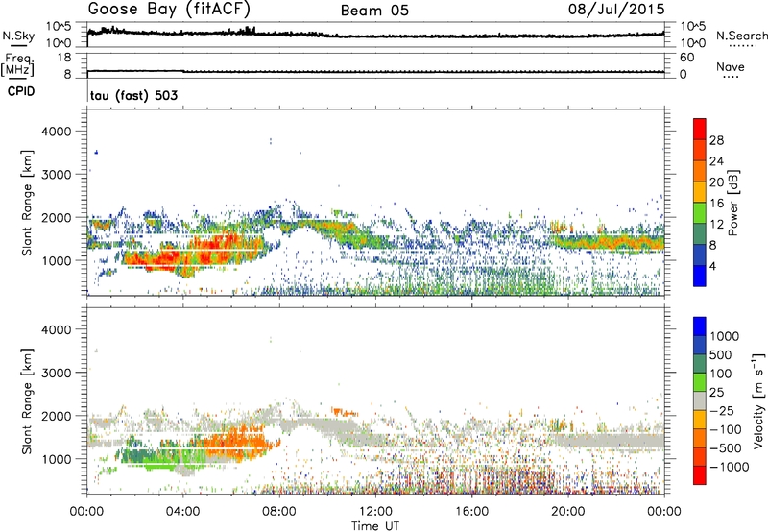
Task: Click the 28 tick on power colorbar
Action: (716, 140)
